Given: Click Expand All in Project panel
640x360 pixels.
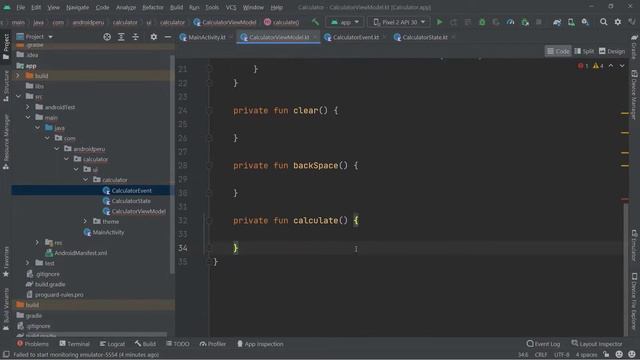Looking at the screenshot, I should point(121,37).
